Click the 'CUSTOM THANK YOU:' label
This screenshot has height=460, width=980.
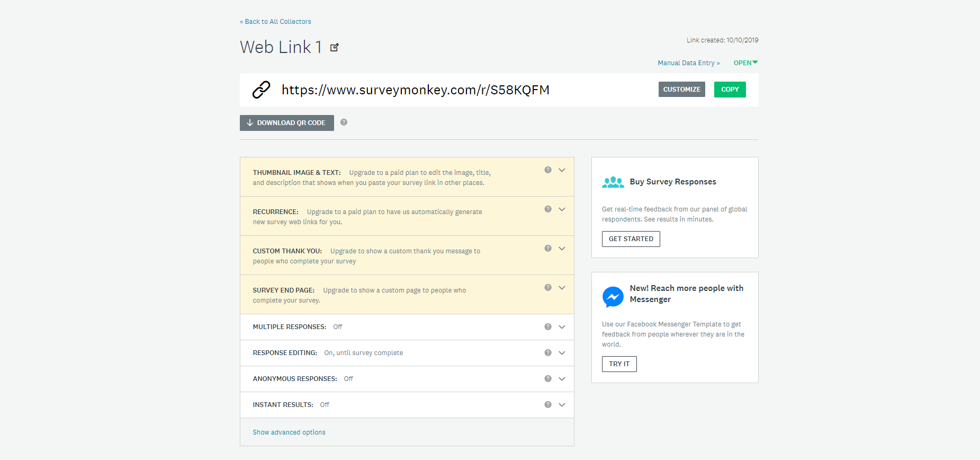point(287,251)
